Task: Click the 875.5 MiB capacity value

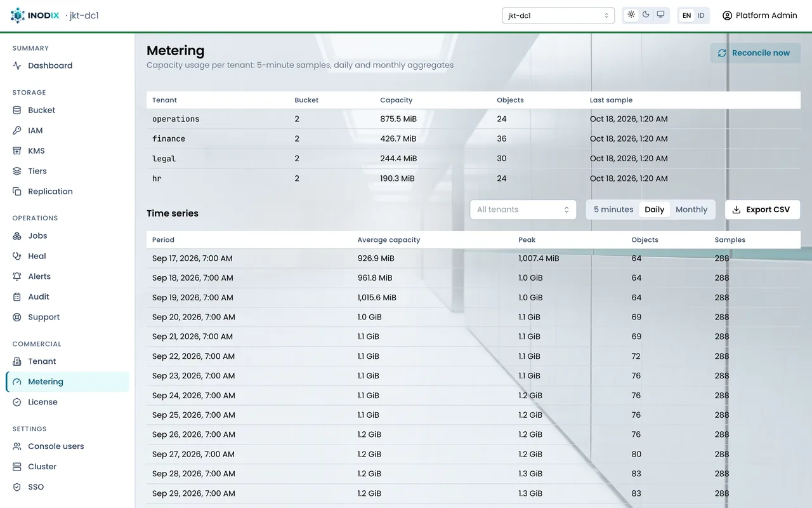Action: click(x=398, y=119)
